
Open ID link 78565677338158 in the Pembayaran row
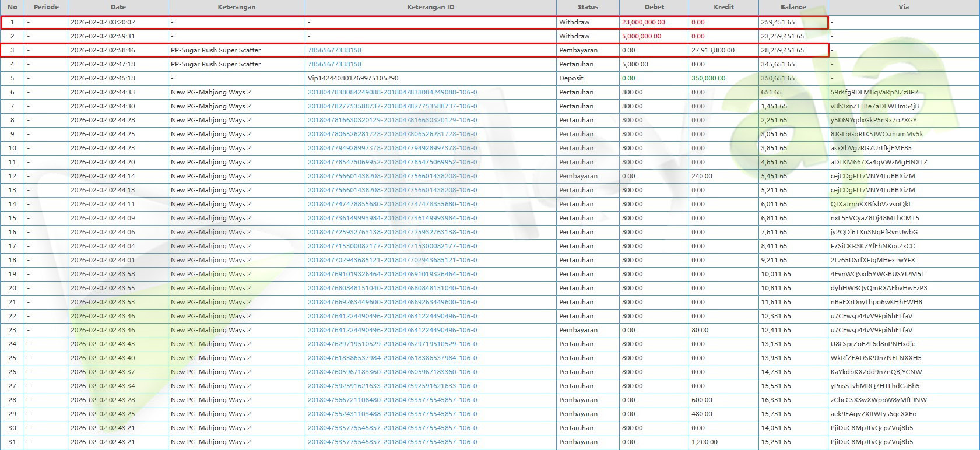tap(334, 50)
